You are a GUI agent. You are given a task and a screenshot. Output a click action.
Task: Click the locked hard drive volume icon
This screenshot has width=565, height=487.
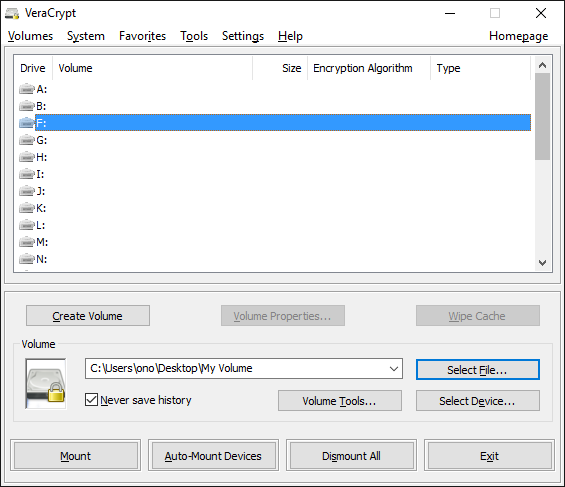[x=46, y=384]
